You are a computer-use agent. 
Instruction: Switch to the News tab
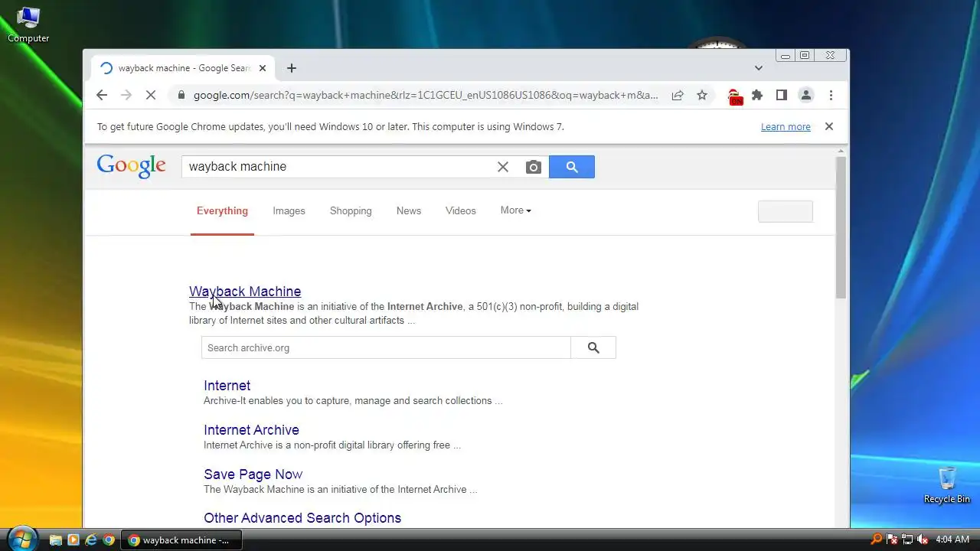(409, 211)
